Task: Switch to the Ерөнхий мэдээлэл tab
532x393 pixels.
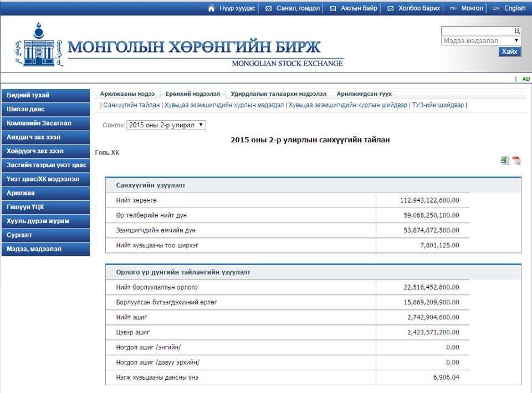Action: 193,94
